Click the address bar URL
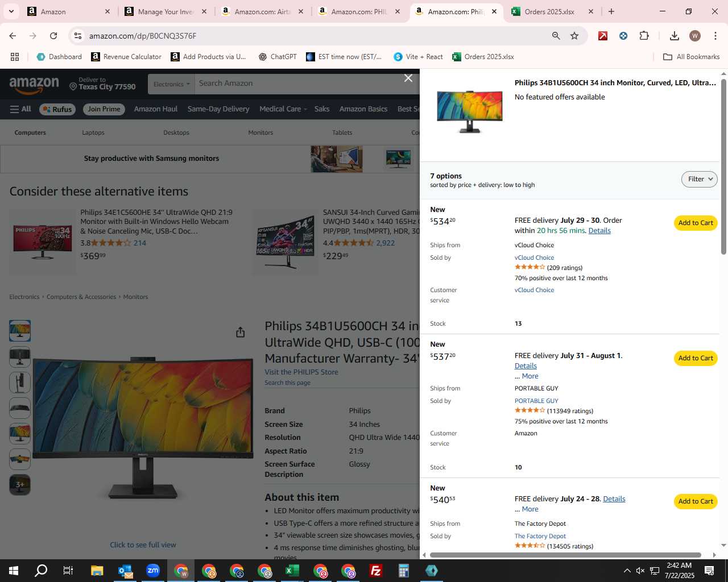Screen dimensions: 728x582 143,36
